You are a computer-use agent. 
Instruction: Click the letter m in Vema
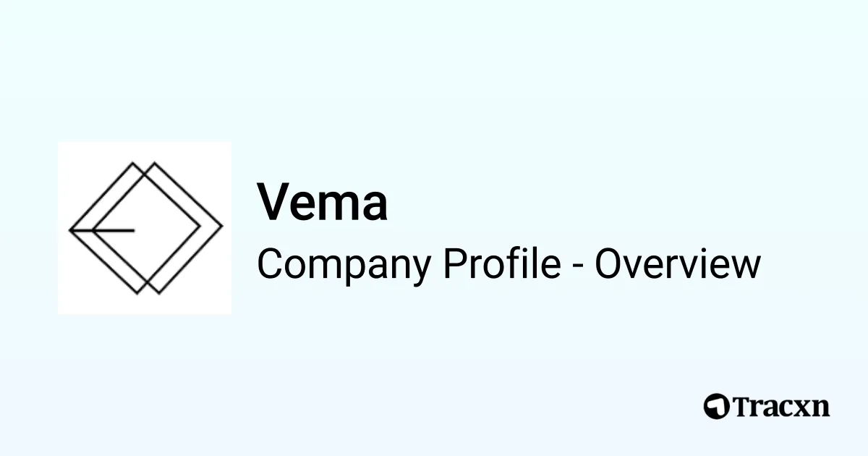(x=339, y=206)
